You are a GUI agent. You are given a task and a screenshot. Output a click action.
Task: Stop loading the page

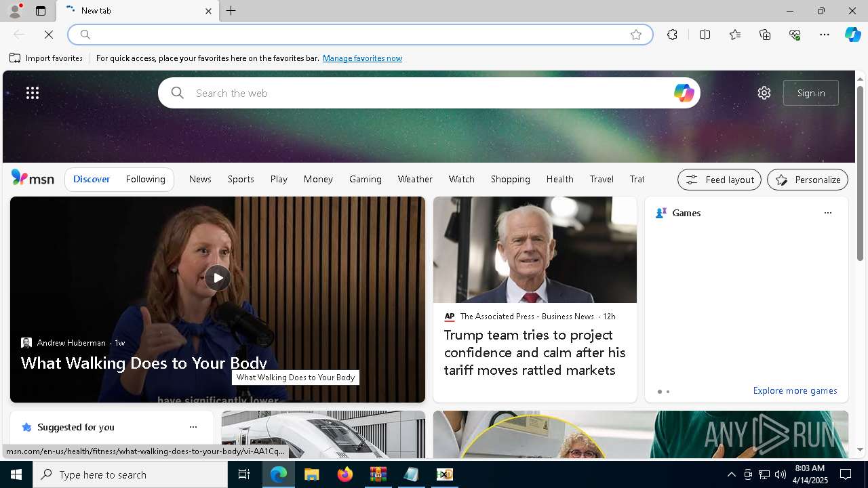49,35
